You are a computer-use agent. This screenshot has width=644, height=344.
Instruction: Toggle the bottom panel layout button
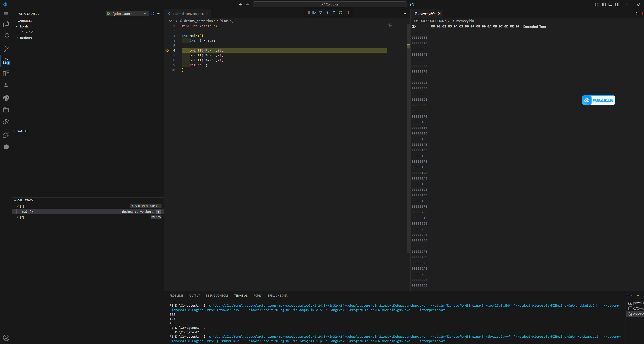(610, 4)
